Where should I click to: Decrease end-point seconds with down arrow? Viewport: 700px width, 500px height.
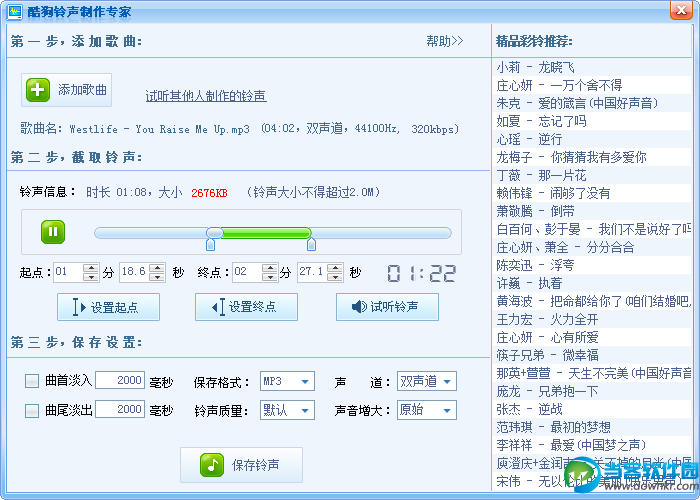pos(335,277)
